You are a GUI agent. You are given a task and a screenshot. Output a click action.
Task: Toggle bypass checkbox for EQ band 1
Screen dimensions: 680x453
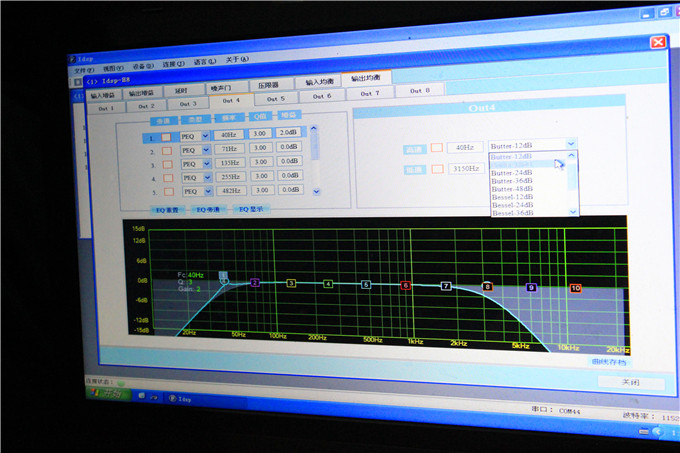(166, 137)
